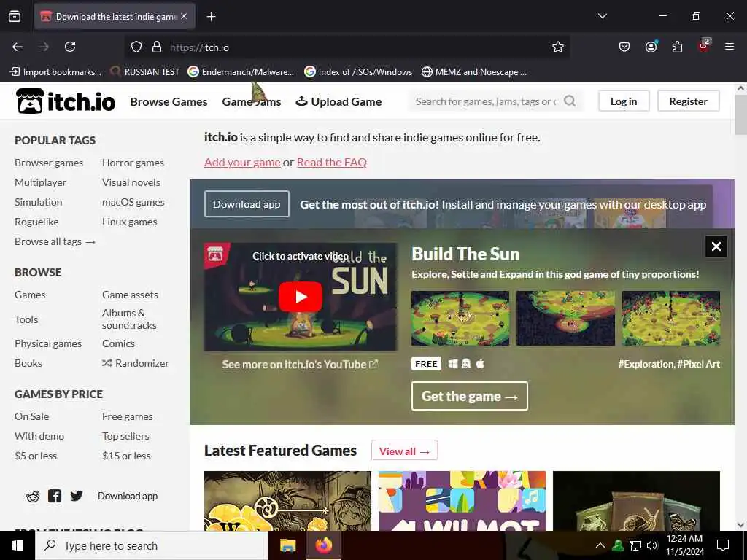Viewport: 747px width, 560px height.
Task: Open the Free games price link
Action: coord(127,416)
